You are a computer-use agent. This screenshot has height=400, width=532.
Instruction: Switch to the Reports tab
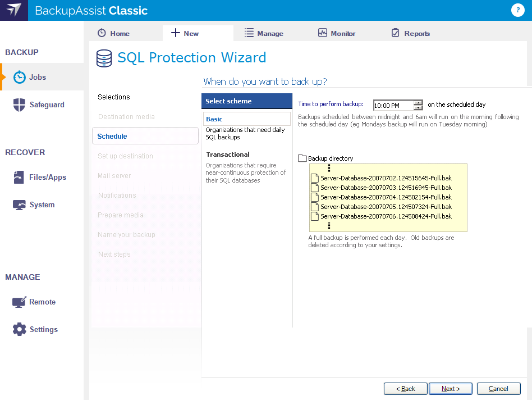point(411,33)
